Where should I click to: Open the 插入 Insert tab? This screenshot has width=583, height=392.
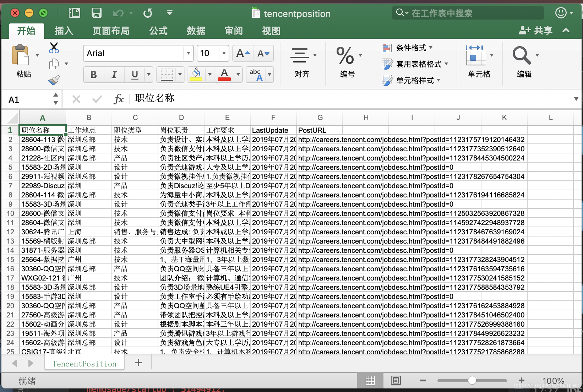click(x=64, y=31)
